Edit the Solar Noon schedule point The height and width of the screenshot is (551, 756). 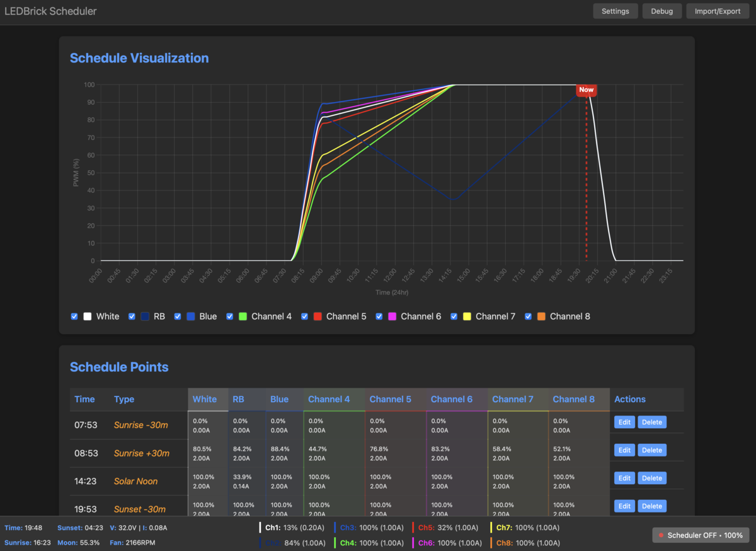click(624, 478)
